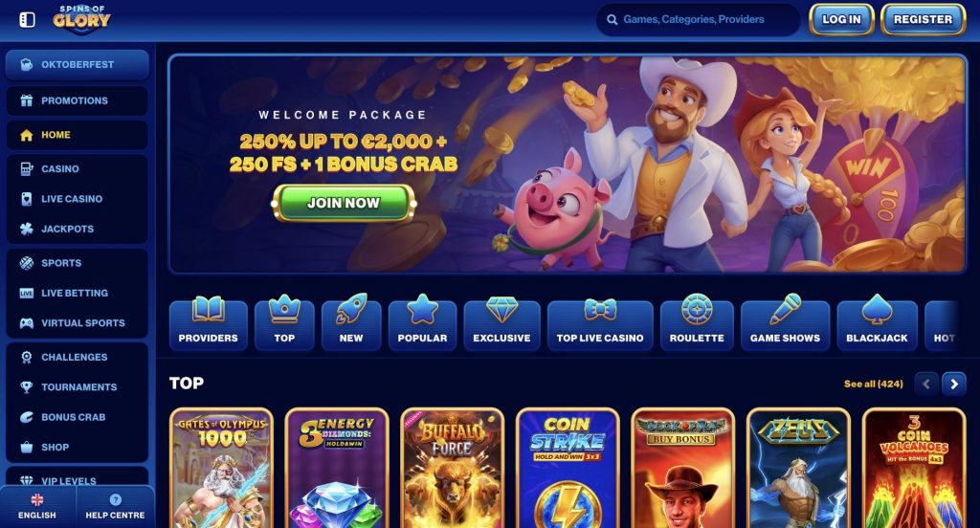Open the Providers book icon category
980x528 pixels.
coord(208,325)
